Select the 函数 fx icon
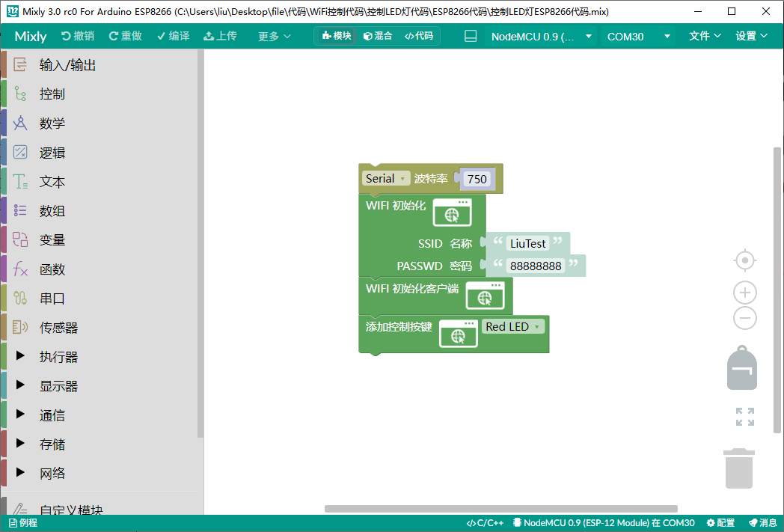This screenshot has height=532, width=784. [x=20, y=269]
